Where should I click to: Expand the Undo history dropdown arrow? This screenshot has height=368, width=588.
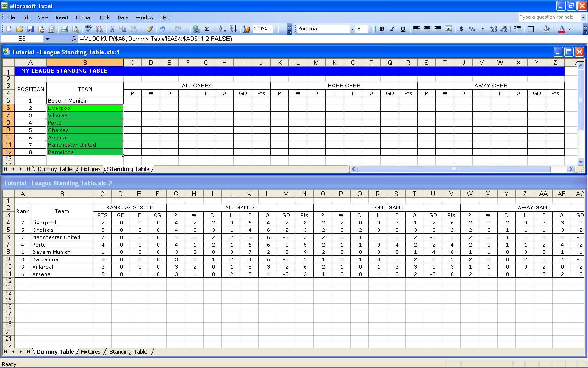coord(170,29)
